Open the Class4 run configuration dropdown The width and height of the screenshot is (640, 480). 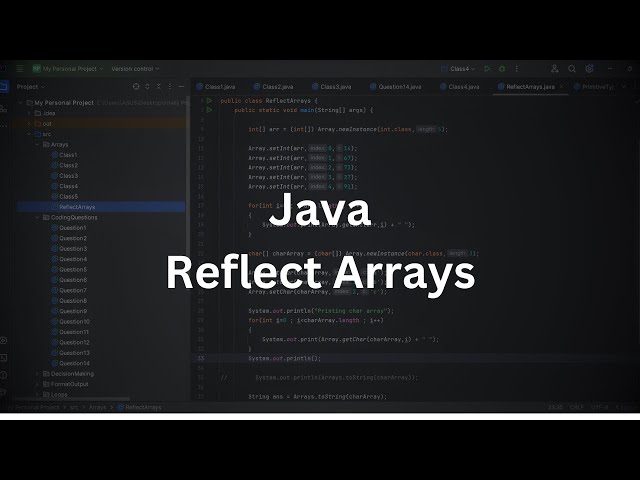tap(458, 69)
